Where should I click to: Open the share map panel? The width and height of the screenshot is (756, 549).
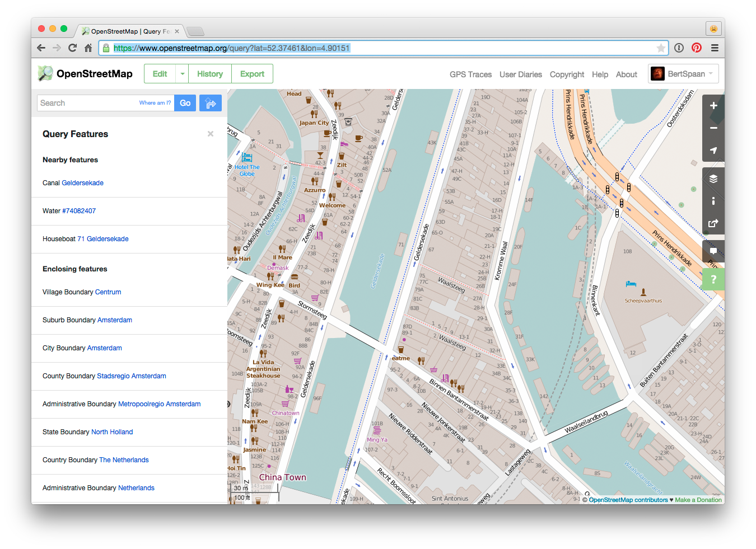[713, 223]
